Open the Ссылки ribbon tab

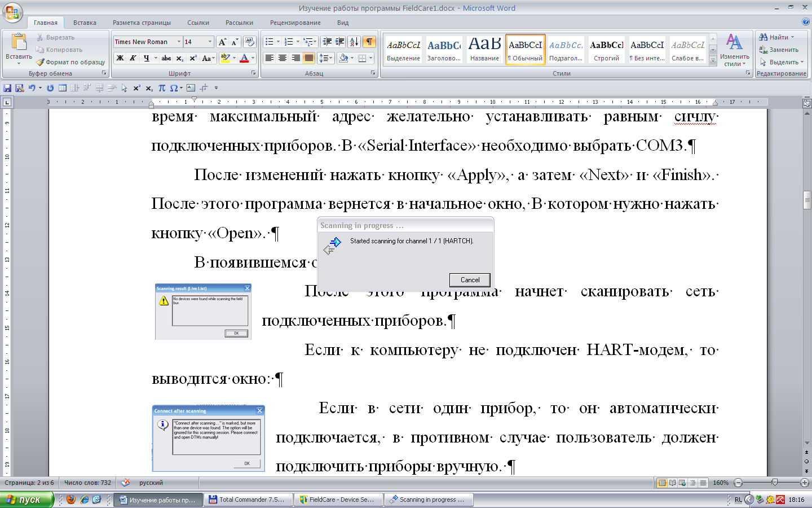(198, 23)
